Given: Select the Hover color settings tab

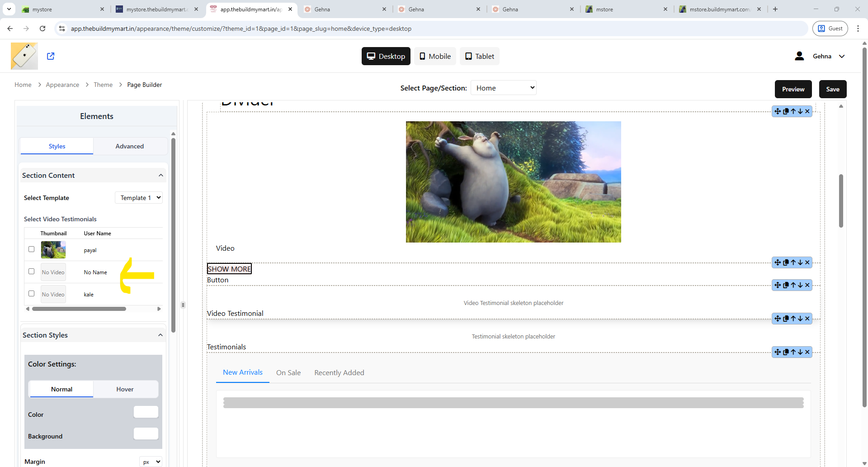Looking at the screenshot, I should (125, 389).
